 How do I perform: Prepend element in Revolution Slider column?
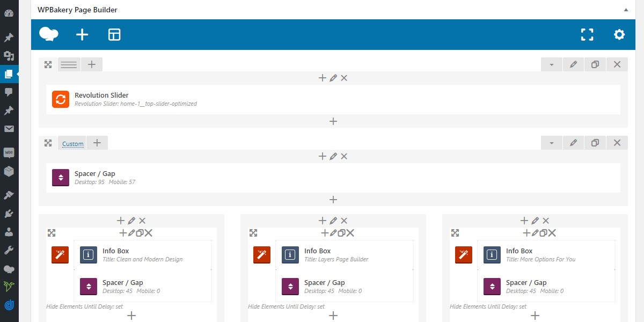pos(323,78)
